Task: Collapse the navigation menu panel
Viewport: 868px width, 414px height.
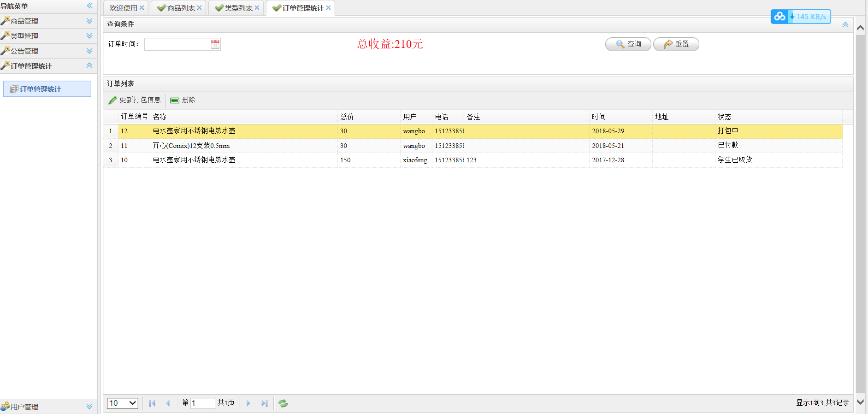Action: tap(89, 6)
